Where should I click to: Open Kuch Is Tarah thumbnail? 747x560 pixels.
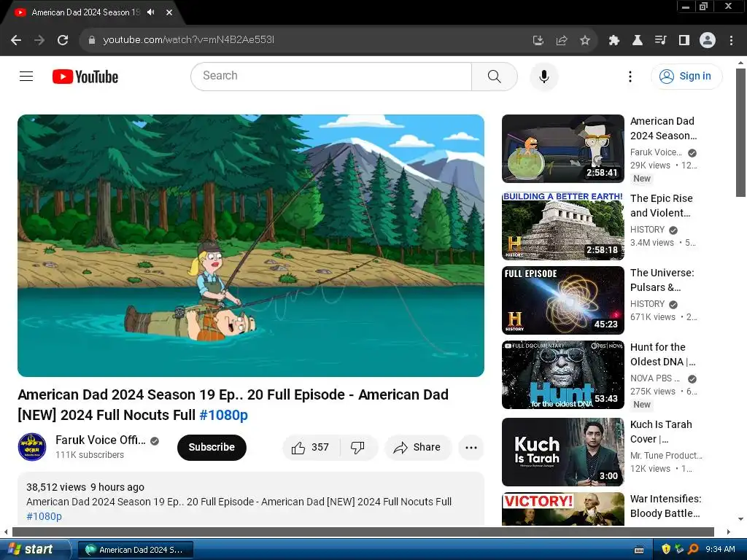coord(562,452)
